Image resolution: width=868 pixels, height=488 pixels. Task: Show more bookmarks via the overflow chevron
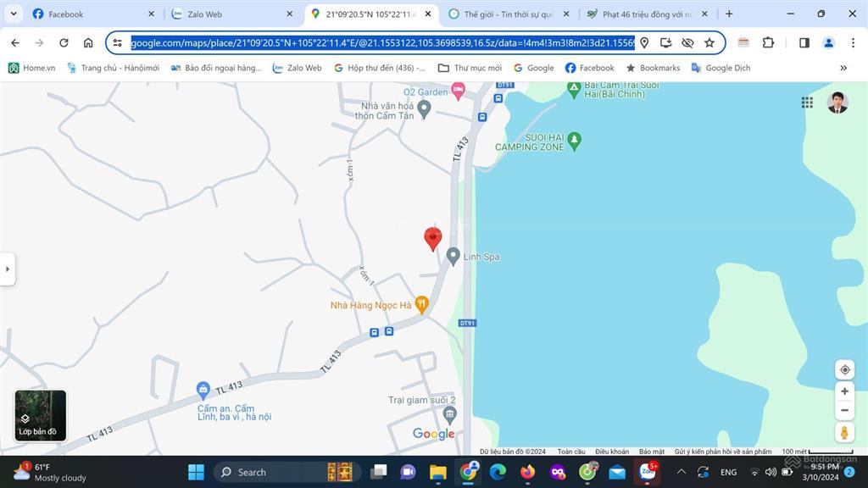[843, 68]
